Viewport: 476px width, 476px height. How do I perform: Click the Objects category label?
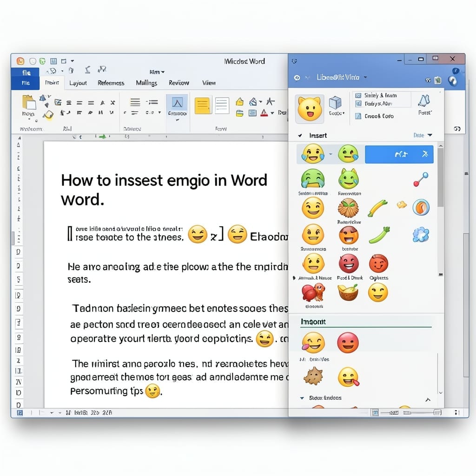pyautogui.click(x=378, y=278)
